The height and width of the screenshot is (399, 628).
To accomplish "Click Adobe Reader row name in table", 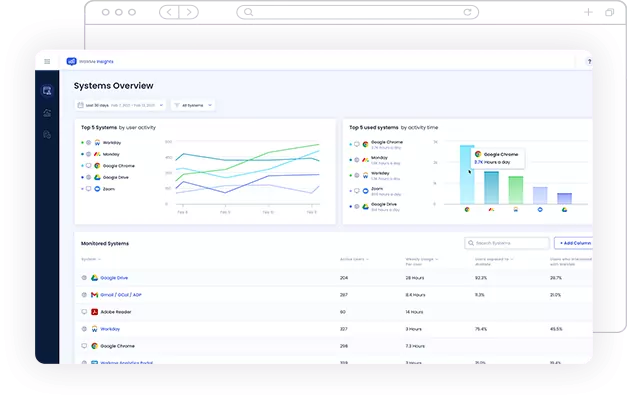I will point(116,312).
